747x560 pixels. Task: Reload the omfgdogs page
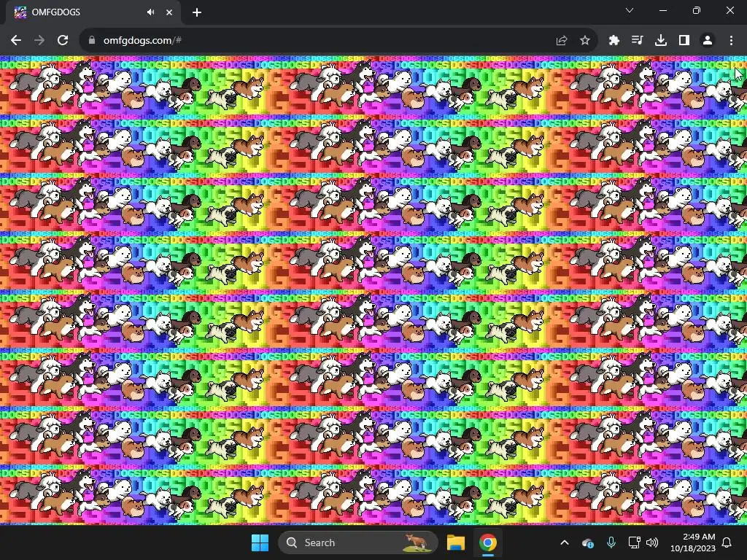point(63,41)
